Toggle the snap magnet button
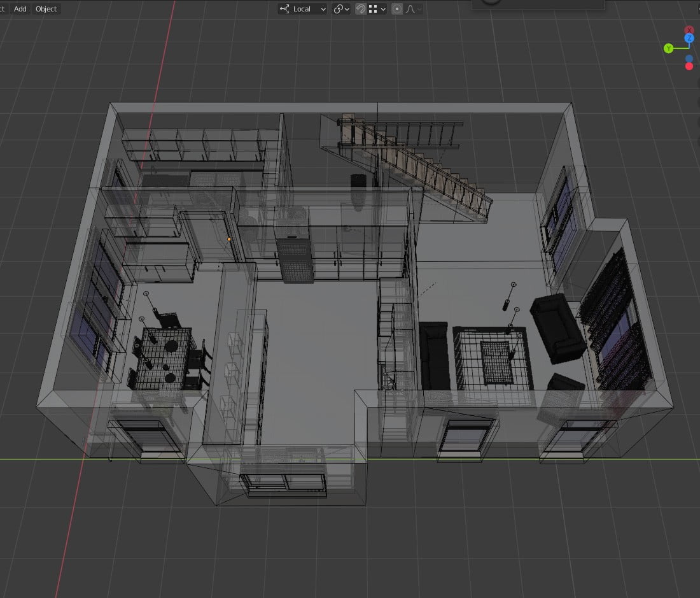 coord(361,9)
